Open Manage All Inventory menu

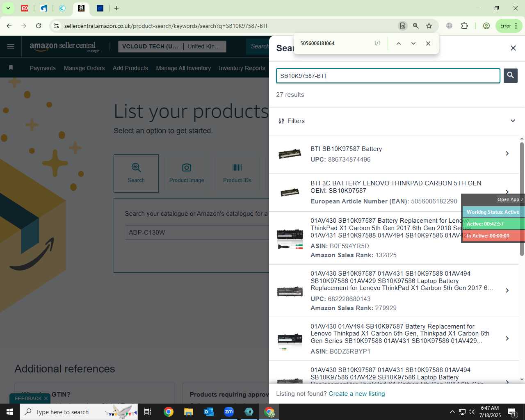[183, 68]
